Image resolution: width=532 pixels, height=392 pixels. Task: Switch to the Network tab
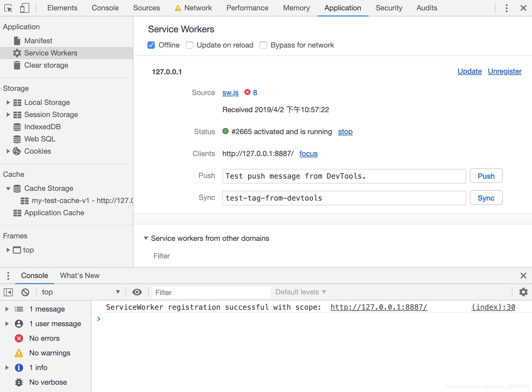[x=193, y=8]
